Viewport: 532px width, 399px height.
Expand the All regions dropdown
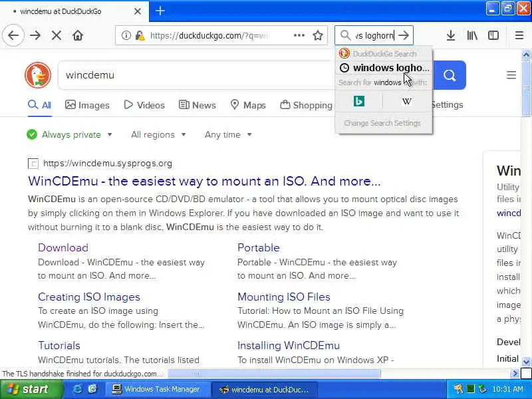click(158, 135)
